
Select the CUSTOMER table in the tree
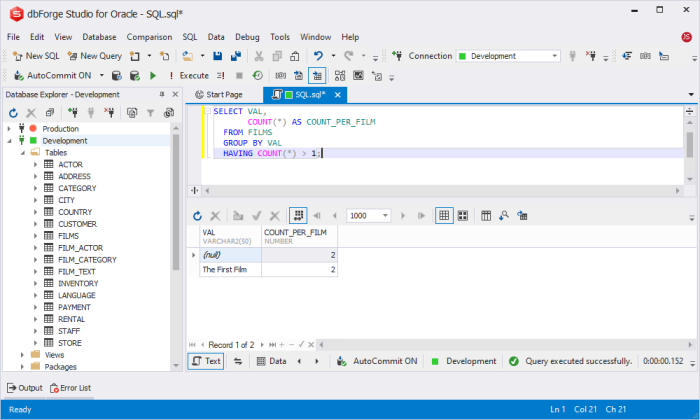(x=77, y=224)
